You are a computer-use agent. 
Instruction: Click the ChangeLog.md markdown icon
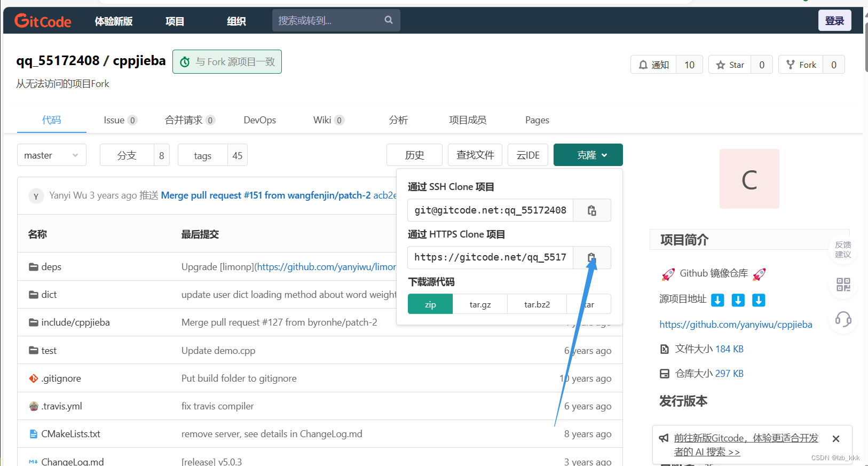33,462
